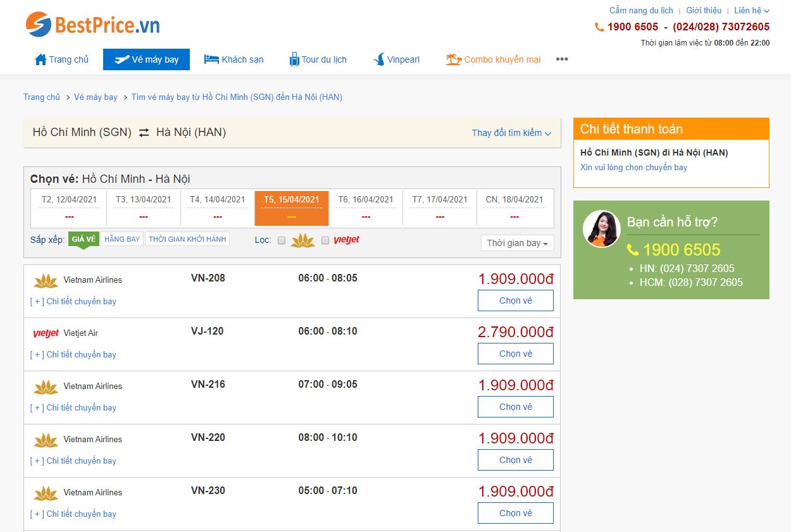Expand Chi tiết chuyến bay for VN-220
The height and width of the screenshot is (532, 791).
tap(73, 461)
